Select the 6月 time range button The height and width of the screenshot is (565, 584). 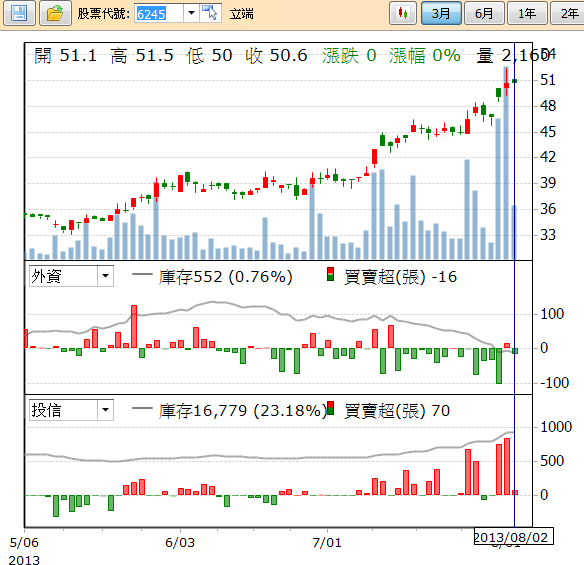[x=484, y=13]
